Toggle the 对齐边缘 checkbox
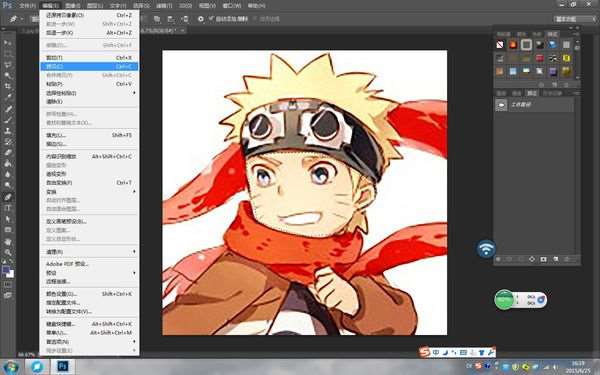This screenshot has height=375, width=600. [255, 19]
